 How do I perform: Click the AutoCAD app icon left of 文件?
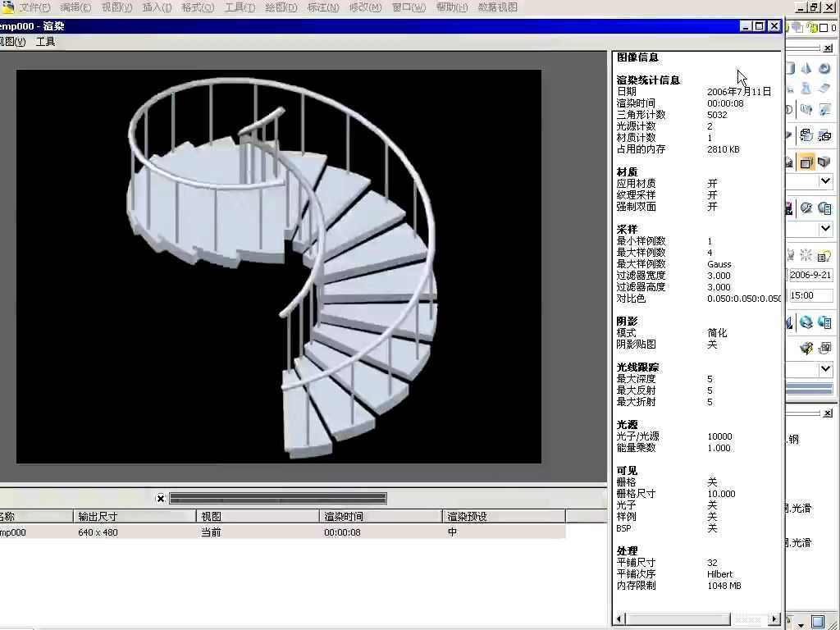(7, 7)
